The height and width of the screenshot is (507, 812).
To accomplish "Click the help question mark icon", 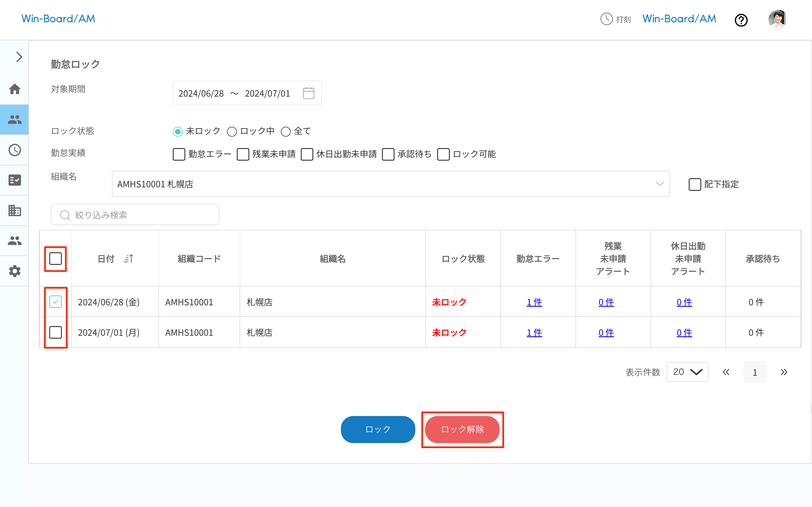I will (741, 20).
